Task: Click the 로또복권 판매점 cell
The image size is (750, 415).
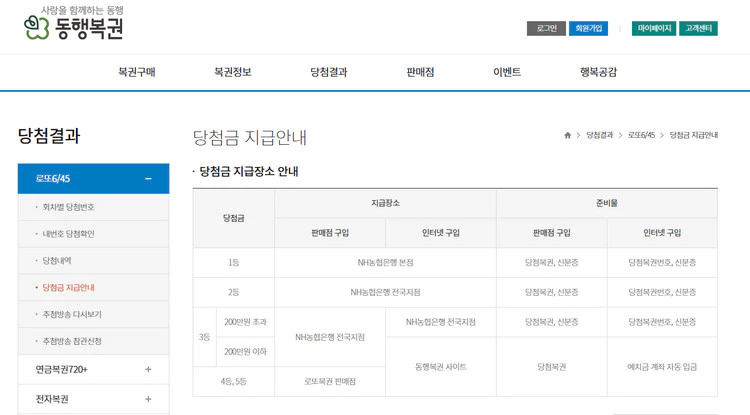Action: [330, 382]
